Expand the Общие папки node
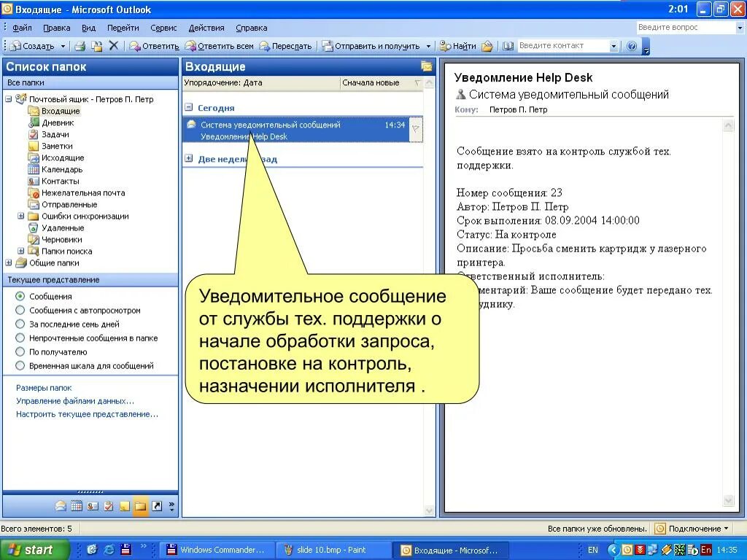 click(x=9, y=262)
